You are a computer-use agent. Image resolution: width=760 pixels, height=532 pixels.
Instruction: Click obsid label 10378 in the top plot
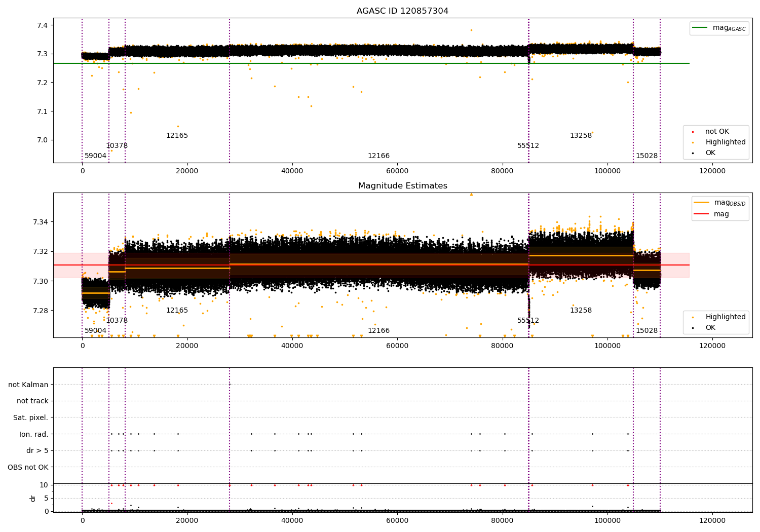[117, 146]
